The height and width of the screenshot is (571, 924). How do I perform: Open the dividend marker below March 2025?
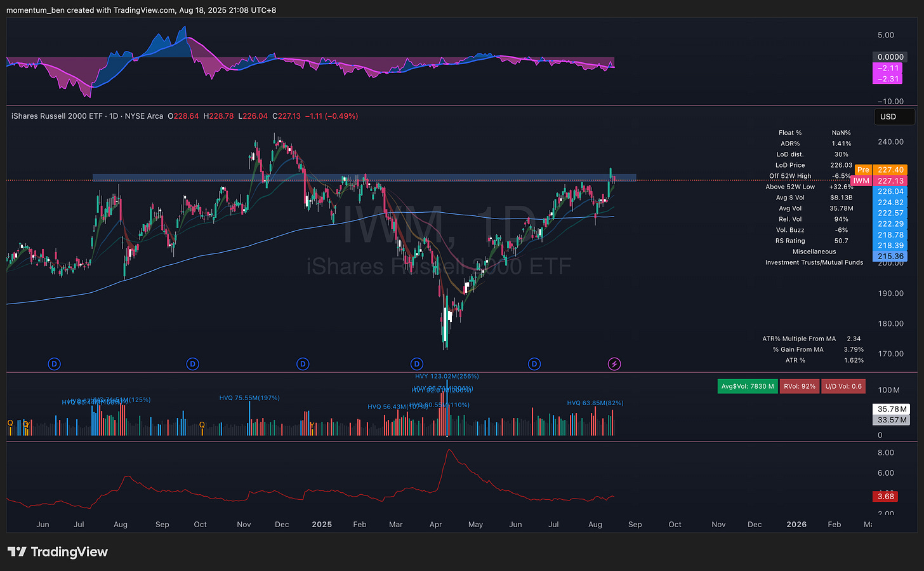click(416, 364)
